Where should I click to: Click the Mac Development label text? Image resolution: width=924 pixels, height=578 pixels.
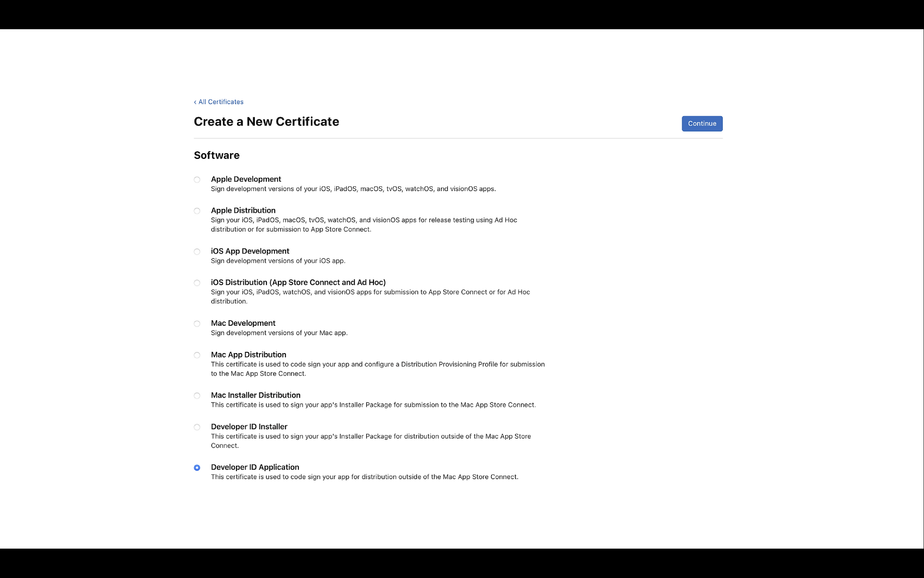243,323
